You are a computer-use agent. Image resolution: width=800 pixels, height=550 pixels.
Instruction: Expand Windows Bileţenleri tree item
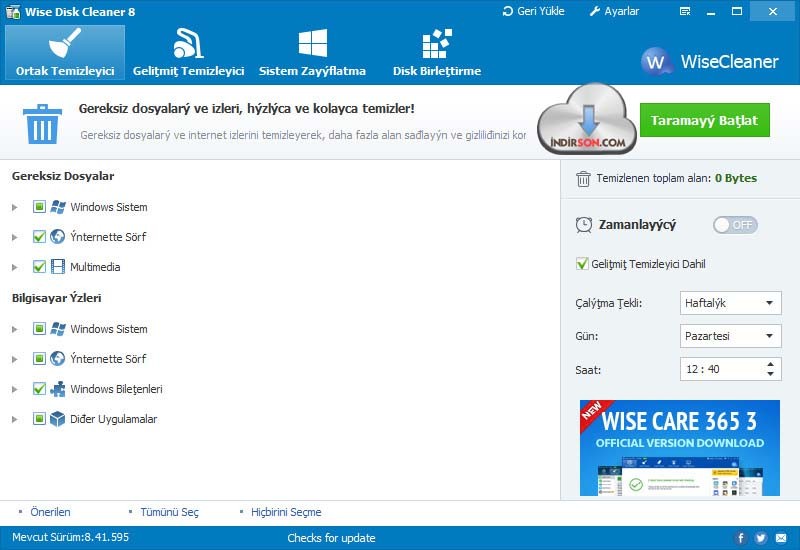[x=15, y=389]
